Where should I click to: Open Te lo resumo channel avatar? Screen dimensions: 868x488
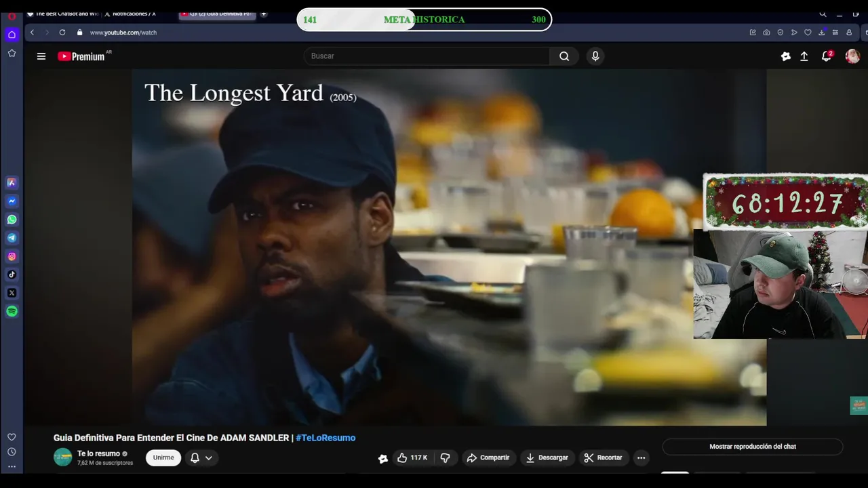pyautogui.click(x=63, y=457)
